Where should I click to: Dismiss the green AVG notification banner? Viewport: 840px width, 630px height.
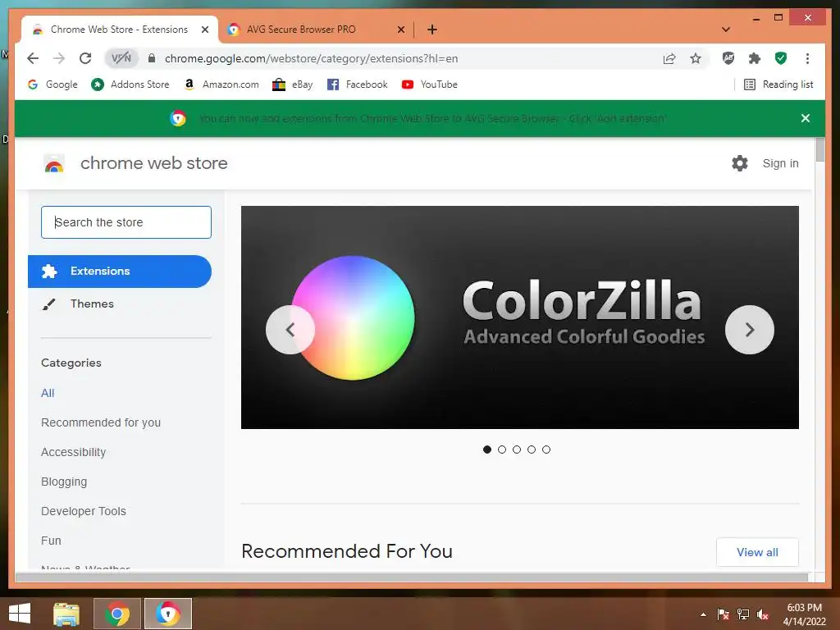pos(806,118)
